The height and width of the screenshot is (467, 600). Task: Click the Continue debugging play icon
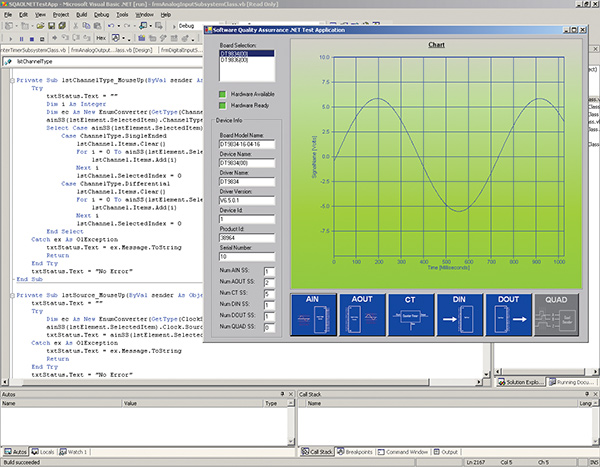(x=11, y=39)
